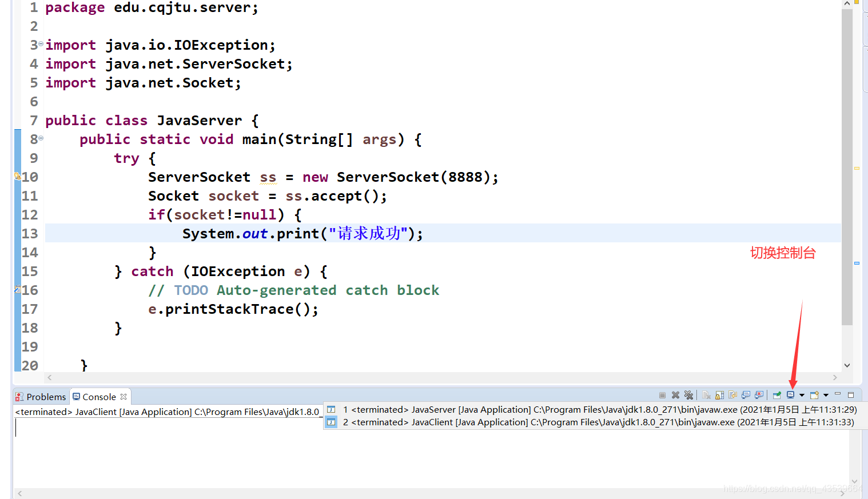Click the 'try' keyword on line 9

(x=126, y=158)
